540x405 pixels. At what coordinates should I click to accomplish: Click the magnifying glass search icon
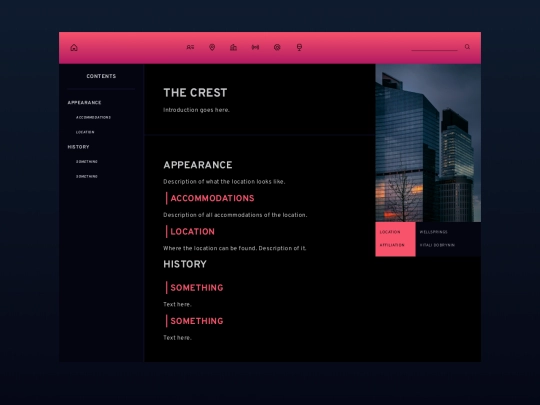click(x=467, y=47)
